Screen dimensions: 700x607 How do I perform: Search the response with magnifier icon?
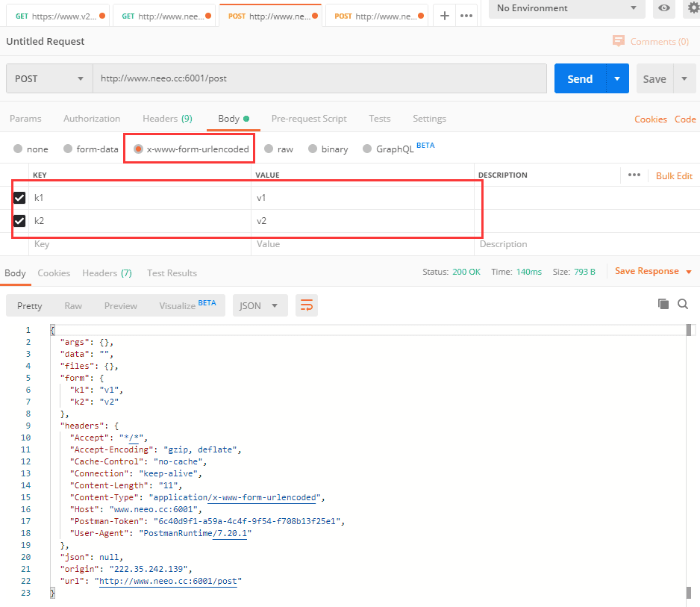[683, 304]
